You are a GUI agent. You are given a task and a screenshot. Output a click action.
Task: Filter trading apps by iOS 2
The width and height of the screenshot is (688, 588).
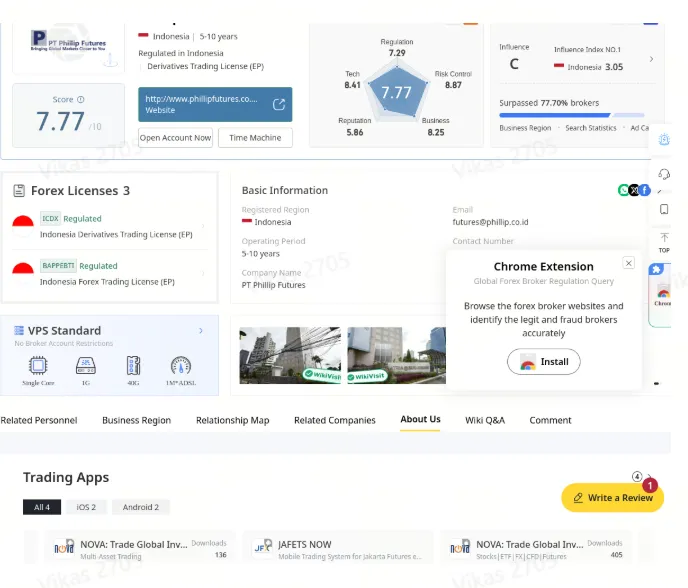click(x=86, y=507)
